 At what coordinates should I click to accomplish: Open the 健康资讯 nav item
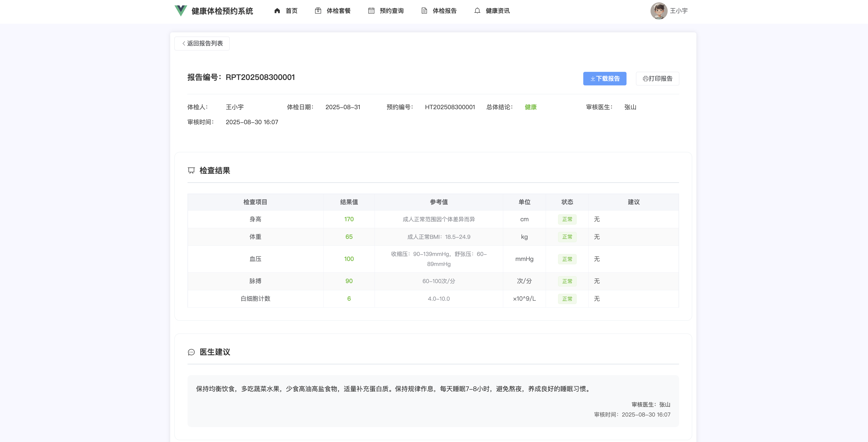pos(497,11)
